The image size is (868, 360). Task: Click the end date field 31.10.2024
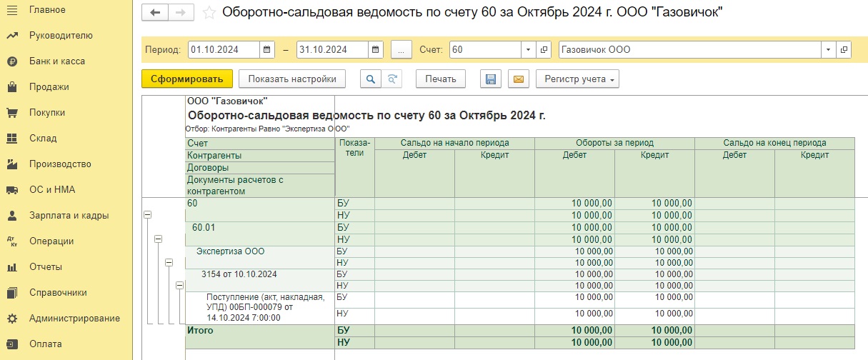(x=333, y=50)
